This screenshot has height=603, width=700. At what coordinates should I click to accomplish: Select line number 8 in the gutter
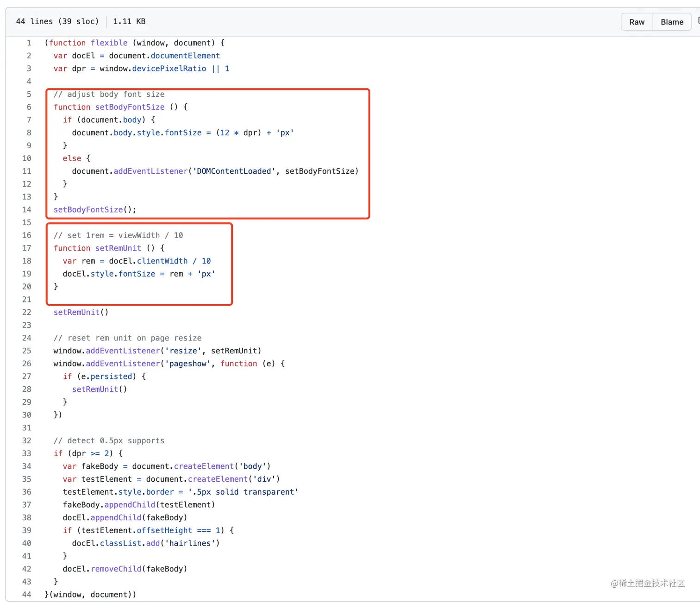point(29,132)
